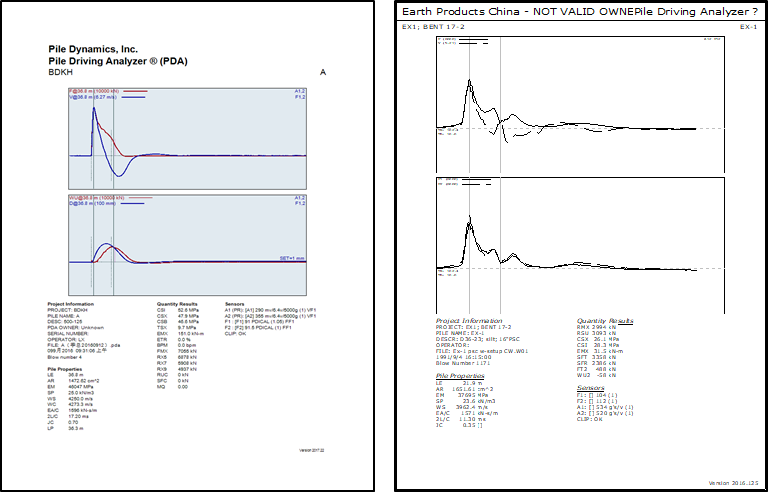This screenshot has width=768, height=492.
Task: Click the Pile Dynamics, Inc. heading
Action: point(93,48)
